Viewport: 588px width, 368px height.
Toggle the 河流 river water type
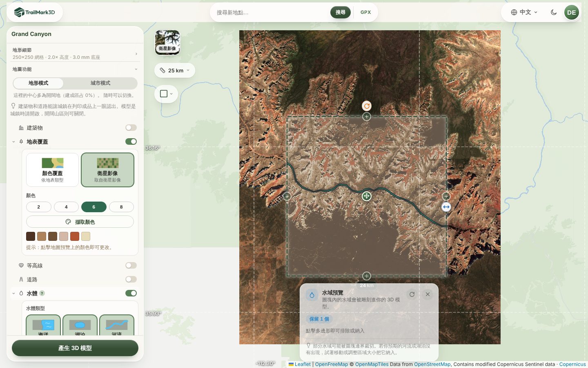[x=117, y=325]
